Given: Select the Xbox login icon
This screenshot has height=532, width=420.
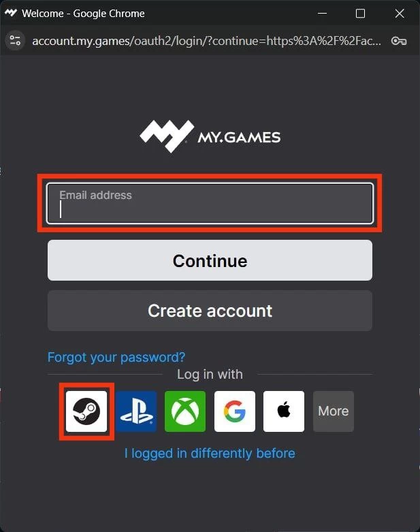Looking at the screenshot, I should point(185,411).
